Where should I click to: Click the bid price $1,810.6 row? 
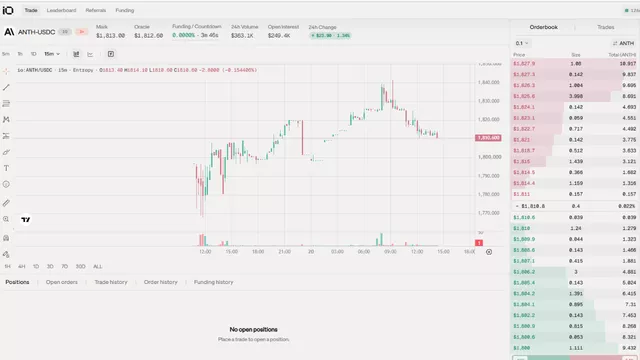(574, 218)
